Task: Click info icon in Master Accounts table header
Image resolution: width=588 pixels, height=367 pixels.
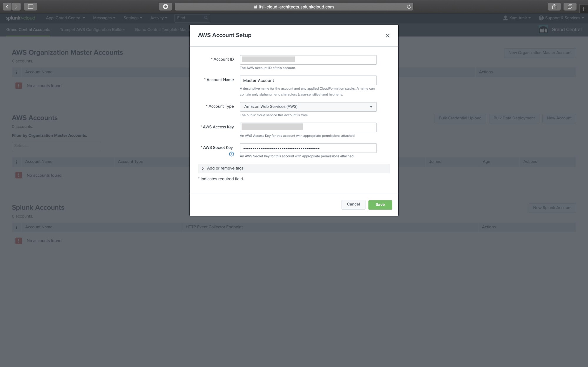Action: click(16, 72)
